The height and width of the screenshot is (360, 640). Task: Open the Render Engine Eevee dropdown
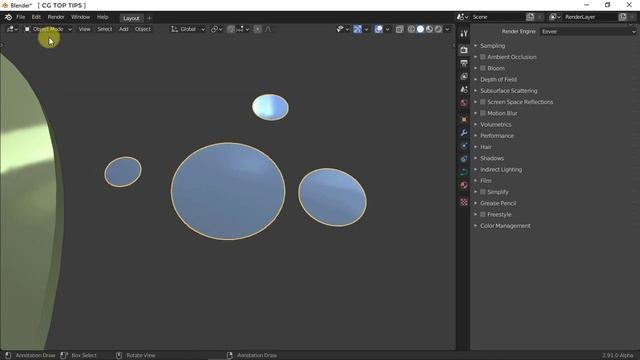click(588, 31)
